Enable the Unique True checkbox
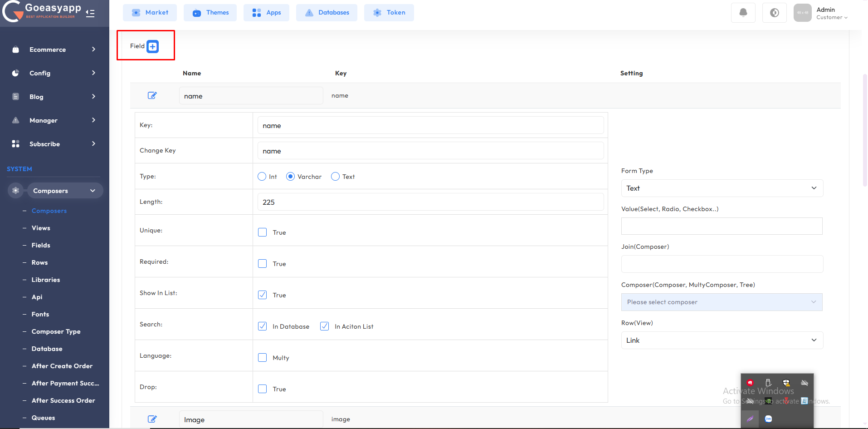The height and width of the screenshot is (429, 868). pos(263,232)
